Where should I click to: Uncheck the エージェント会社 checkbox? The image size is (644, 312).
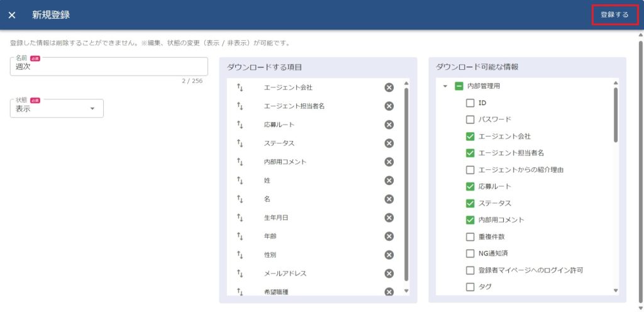470,136
